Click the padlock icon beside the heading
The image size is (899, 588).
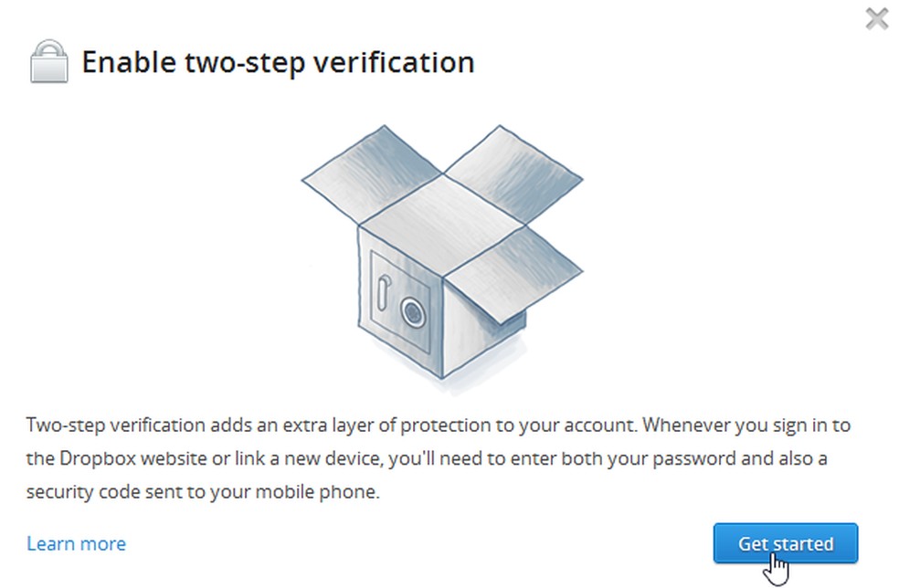point(48,62)
